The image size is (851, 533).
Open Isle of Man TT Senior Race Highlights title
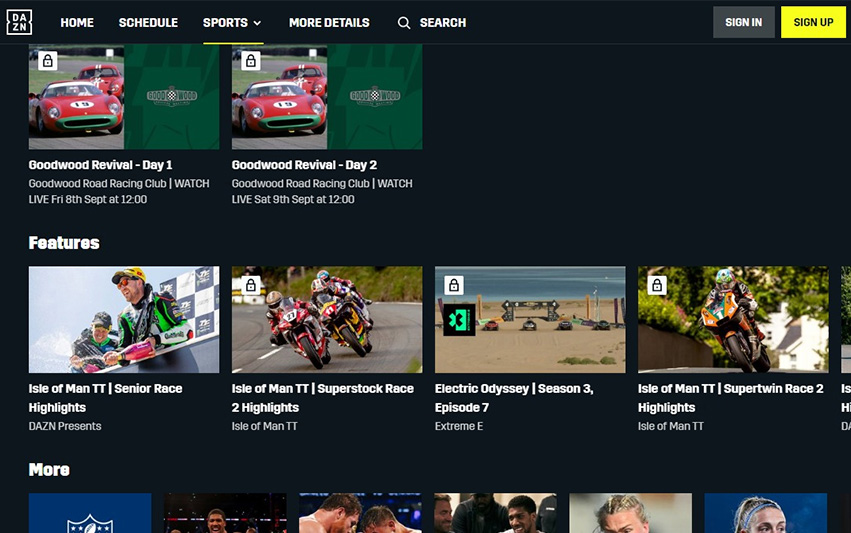[x=105, y=398]
